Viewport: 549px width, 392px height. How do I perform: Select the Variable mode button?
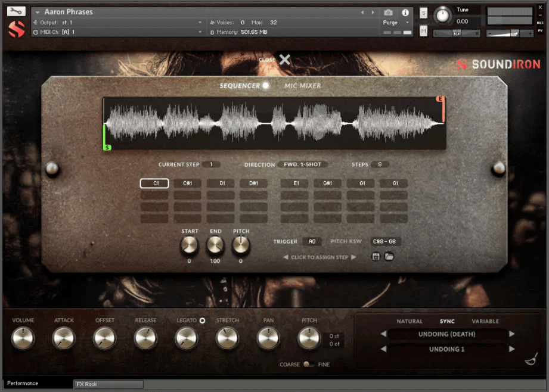485,322
